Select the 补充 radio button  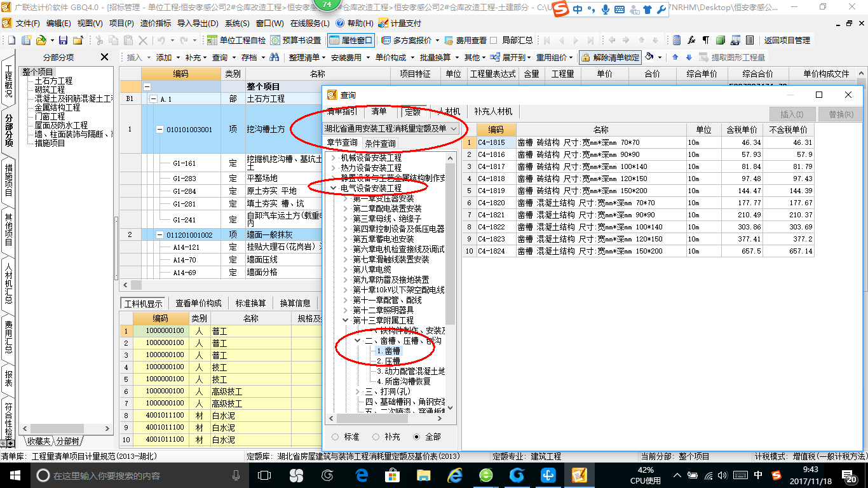[x=376, y=437]
